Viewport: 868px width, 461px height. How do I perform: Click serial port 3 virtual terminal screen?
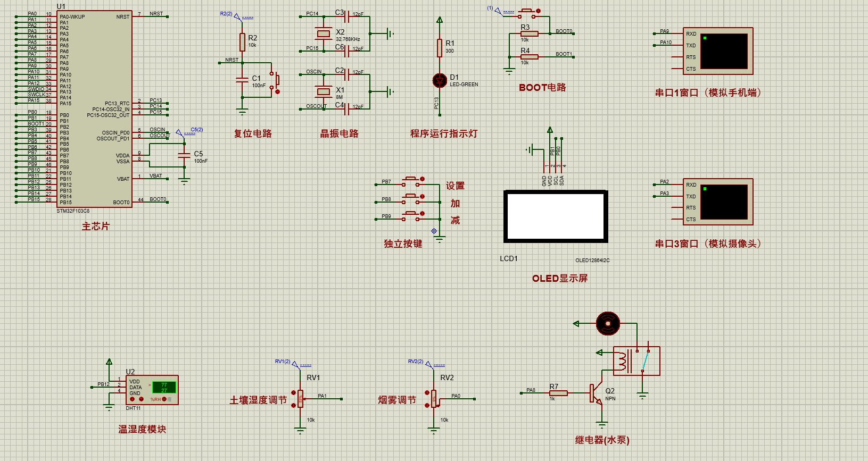click(x=724, y=202)
